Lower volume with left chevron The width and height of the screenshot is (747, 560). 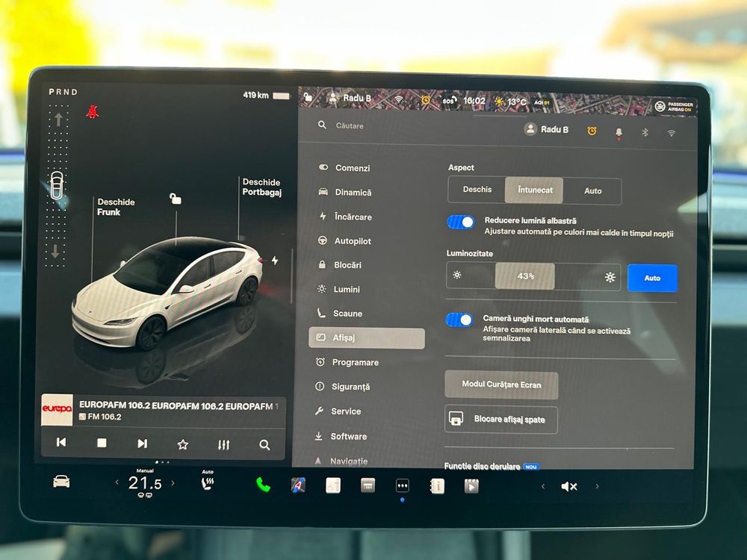click(542, 486)
